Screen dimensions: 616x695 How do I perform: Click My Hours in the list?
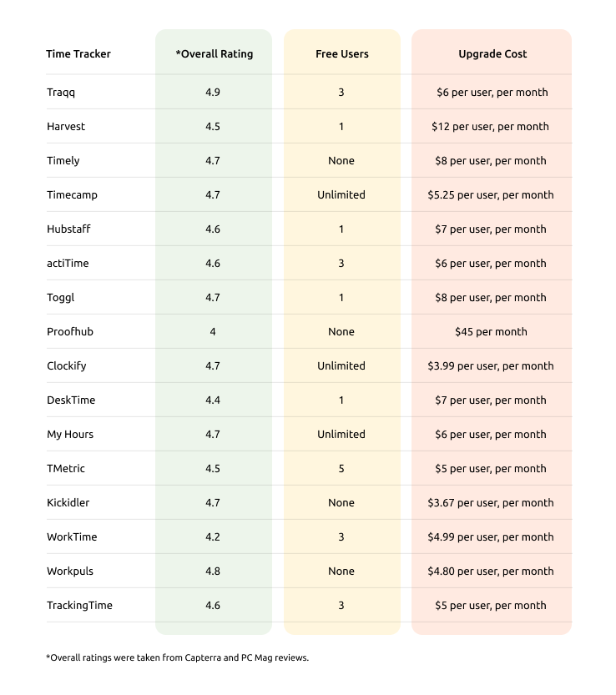click(x=70, y=435)
